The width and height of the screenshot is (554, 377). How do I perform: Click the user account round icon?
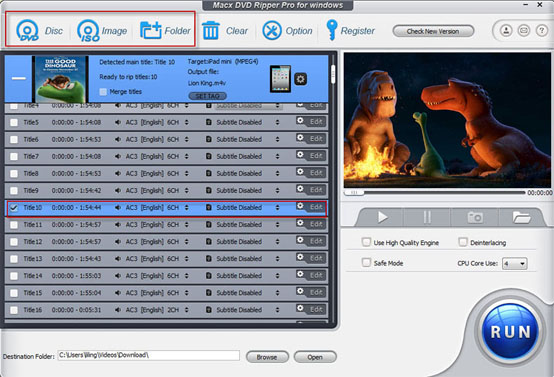(x=506, y=31)
